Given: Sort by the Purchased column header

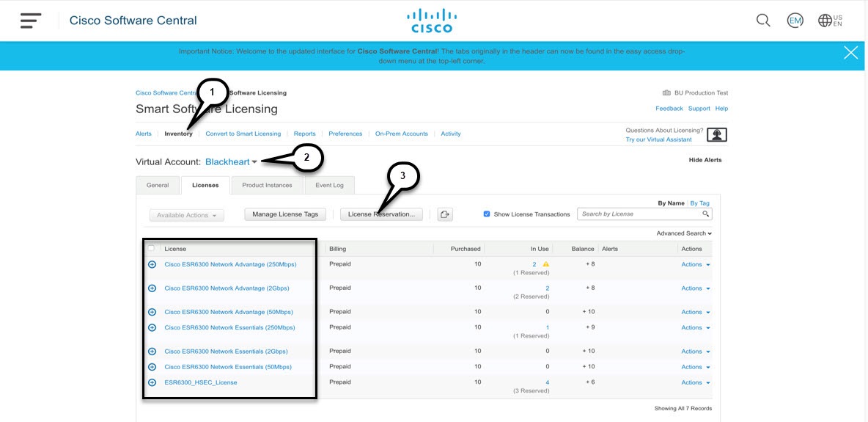Looking at the screenshot, I should point(466,249).
